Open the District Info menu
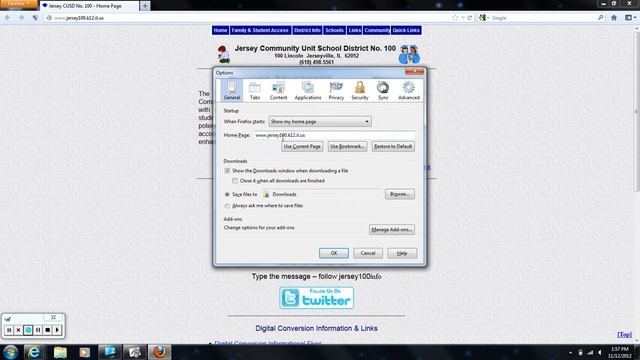The height and width of the screenshot is (360, 640). click(x=307, y=30)
